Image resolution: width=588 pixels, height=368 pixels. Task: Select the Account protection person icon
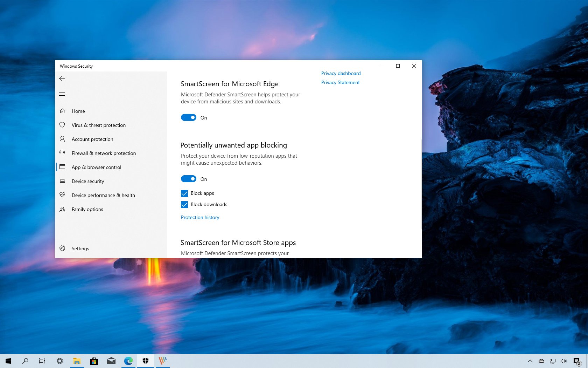[62, 139]
